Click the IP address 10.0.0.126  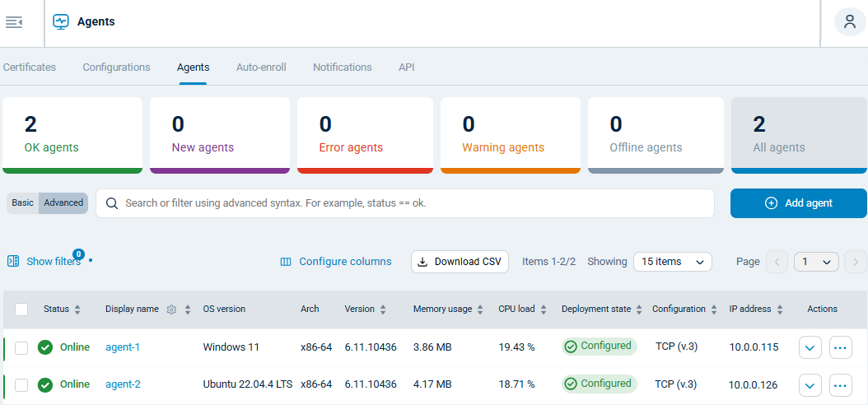(753, 385)
